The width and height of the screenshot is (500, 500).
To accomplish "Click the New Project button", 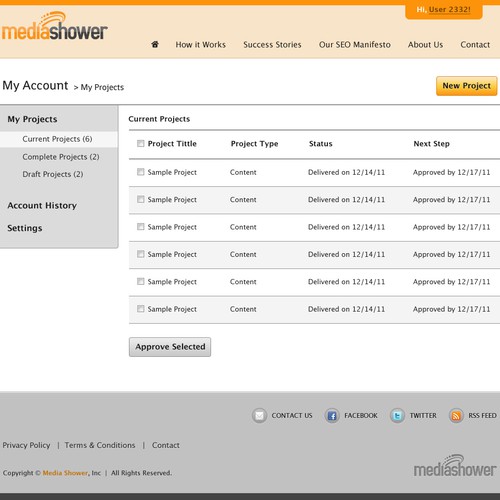I will [x=467, y=86].
